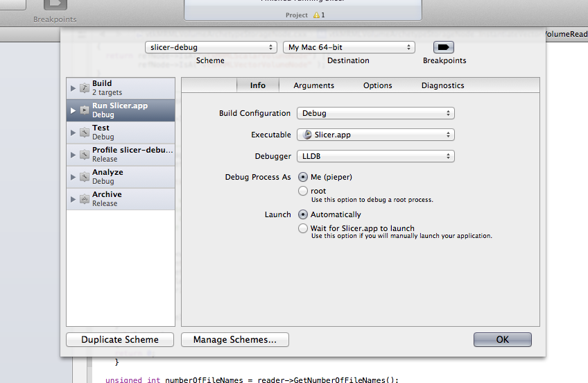Click the Analyze action icon
The image size is (588, 383).
(x=84, y=177)
